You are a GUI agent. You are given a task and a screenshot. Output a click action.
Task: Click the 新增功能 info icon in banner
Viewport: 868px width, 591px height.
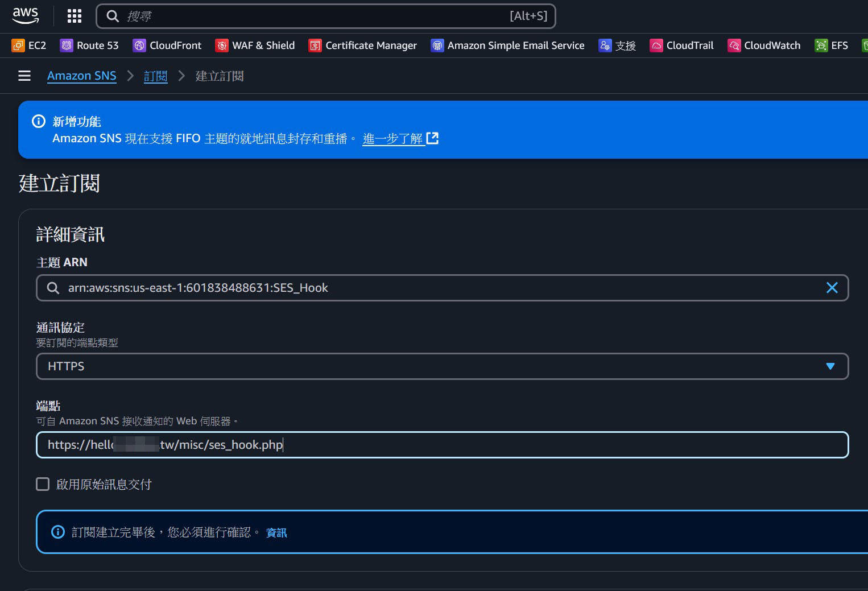[x=39, y=121]
